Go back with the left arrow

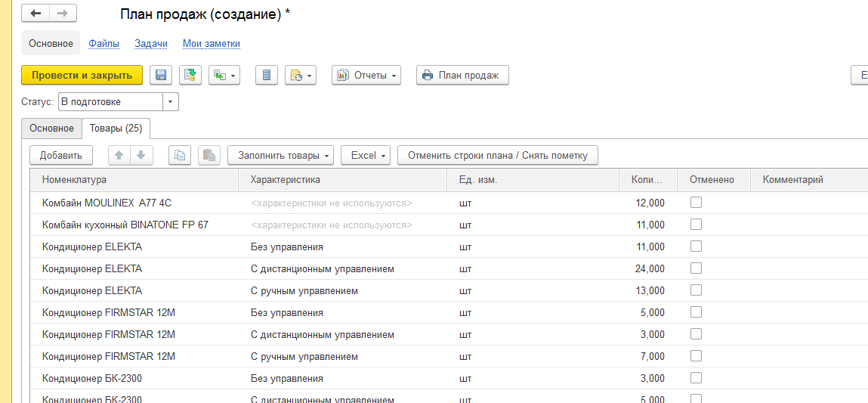(x=36, y=14)
